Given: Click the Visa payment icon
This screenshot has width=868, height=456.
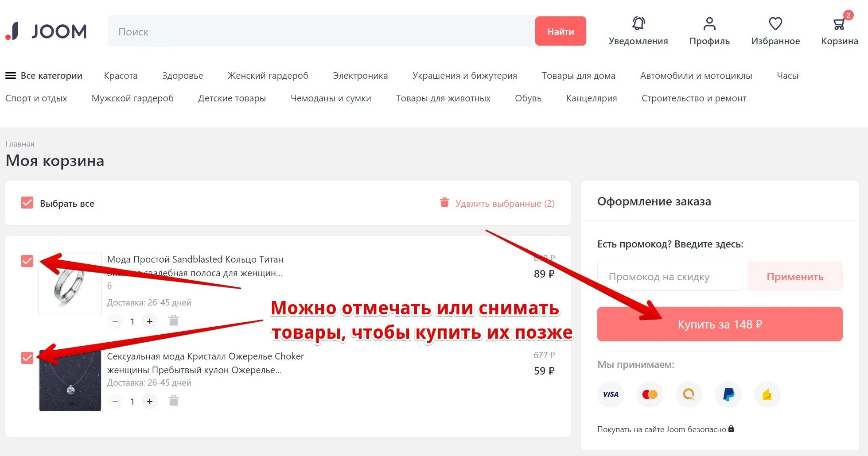Looking at the screenshot, I should point(611,394).
